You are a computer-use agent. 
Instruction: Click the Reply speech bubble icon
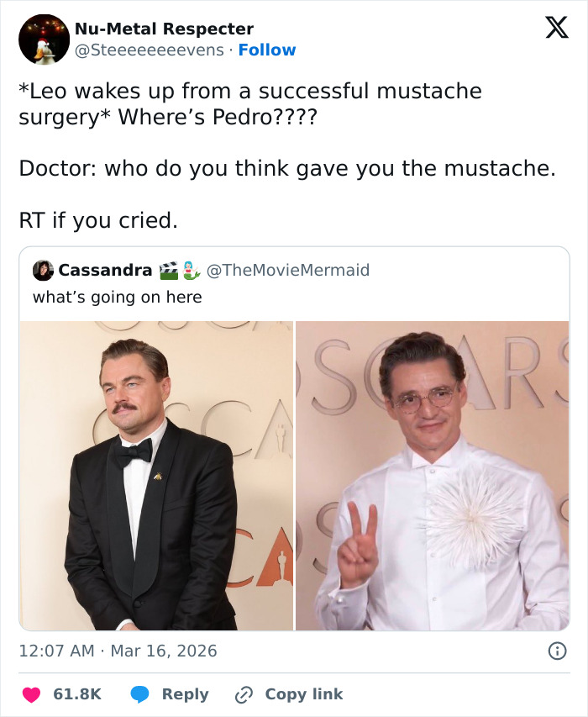139,694
